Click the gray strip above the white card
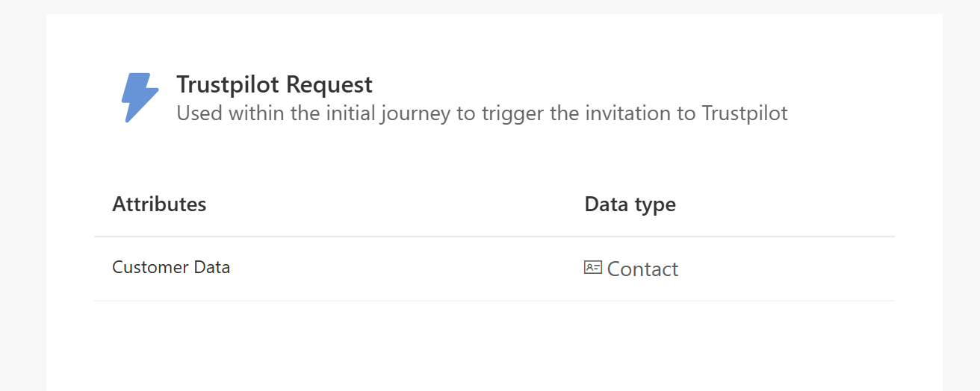 tap(493, 7)
